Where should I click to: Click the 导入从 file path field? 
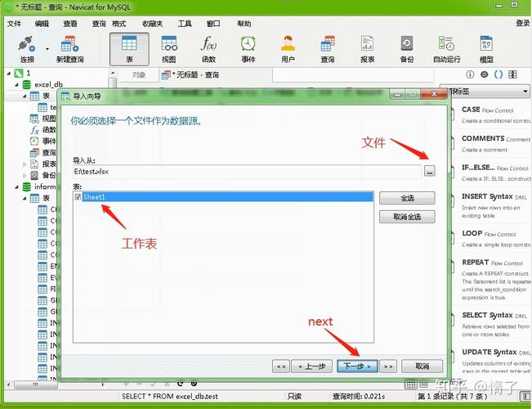[247, 172]
